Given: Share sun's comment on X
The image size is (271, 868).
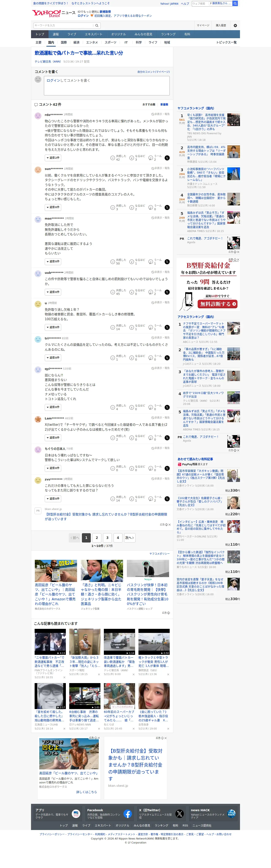Looking at the screenshot, I should (x=167, y=208).
